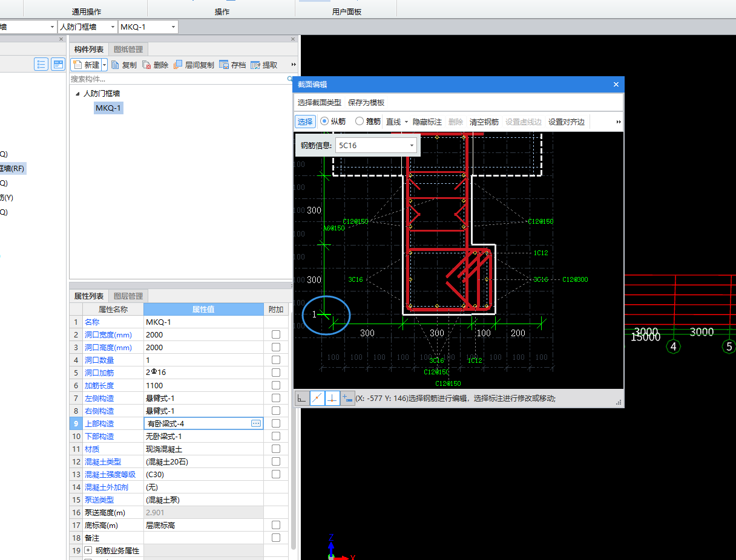Click the 混凝土强度等级 value (C30)
Screen dimensions: 736x560
(203, 474)
